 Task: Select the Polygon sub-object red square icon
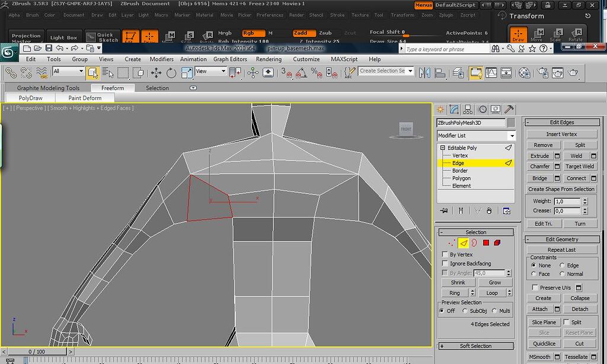[486, 243]
